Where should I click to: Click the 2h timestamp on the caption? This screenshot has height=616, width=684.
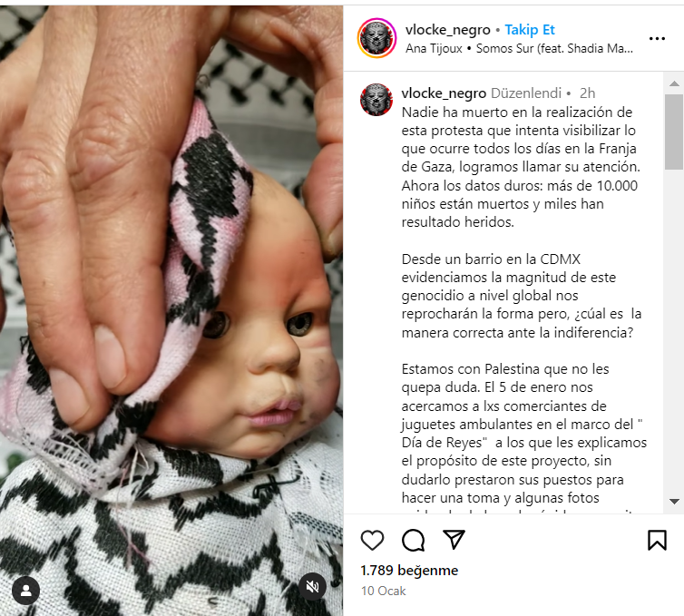click(587, 93)
